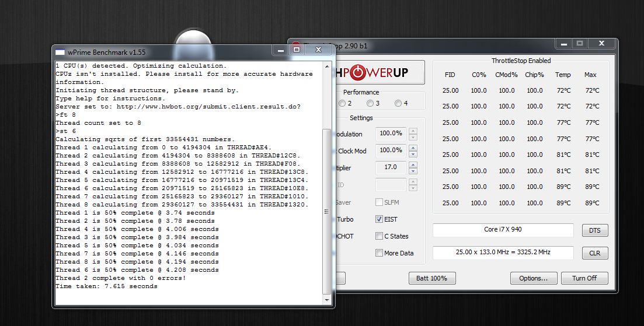Screen dimensions: 644x326
Task: Maximize the wPrime Benchmark window
Action: 297,50
